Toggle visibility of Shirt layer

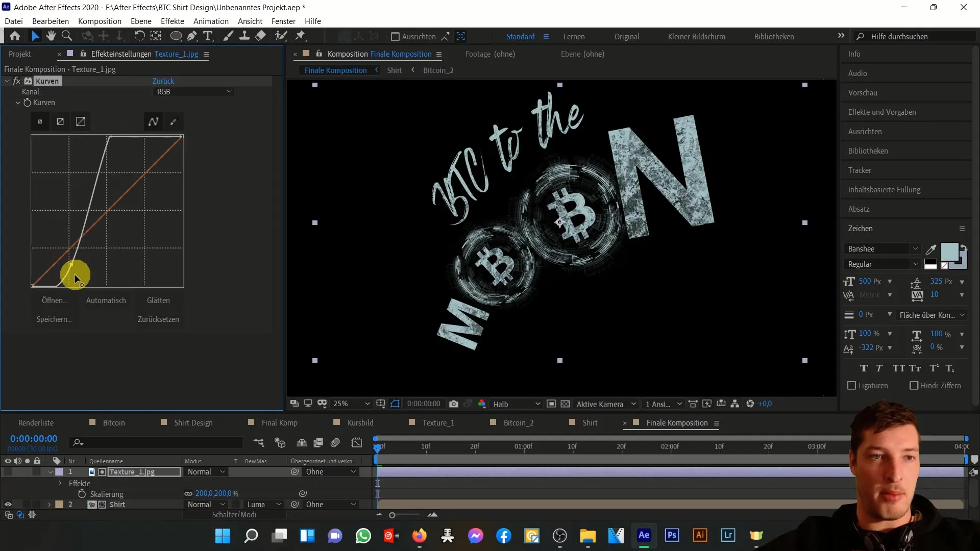(8, 504)
